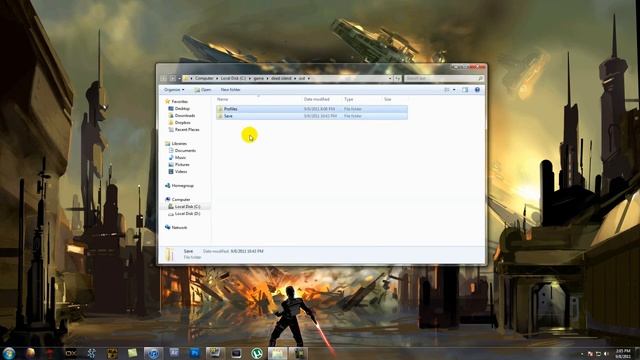640x360 pixels.
Task: Expand the previous locations arrow in address bar
Action: tap(390, 78)
